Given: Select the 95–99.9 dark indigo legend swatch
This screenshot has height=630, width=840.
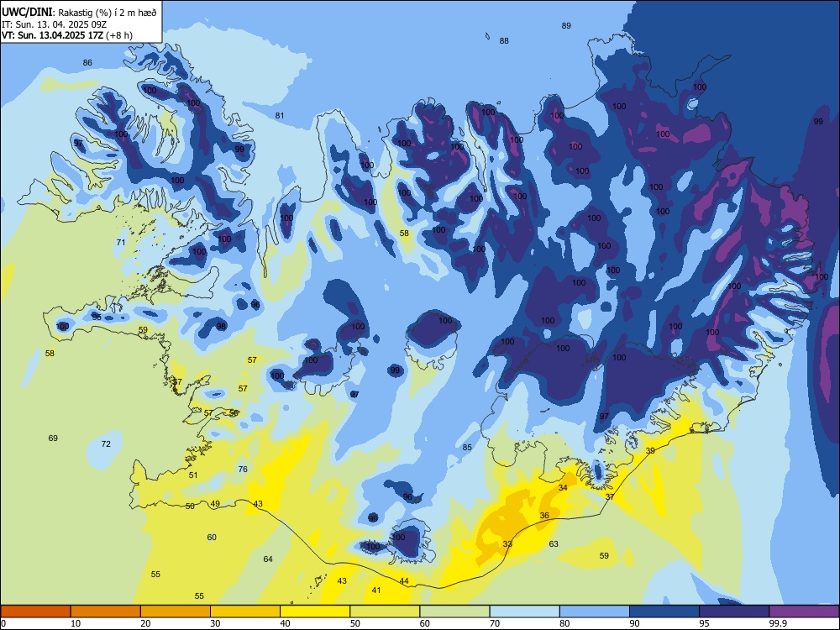Looking at the screenshot, I should pos(734,612).
